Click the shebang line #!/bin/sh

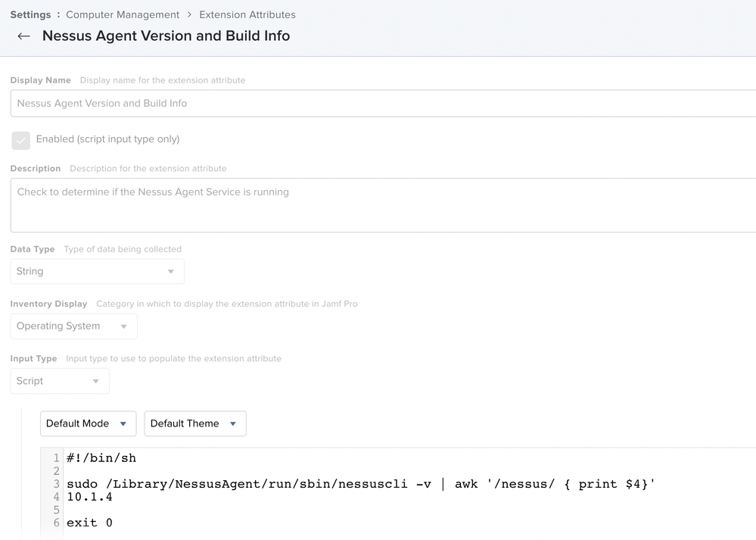tap(101, 458)
